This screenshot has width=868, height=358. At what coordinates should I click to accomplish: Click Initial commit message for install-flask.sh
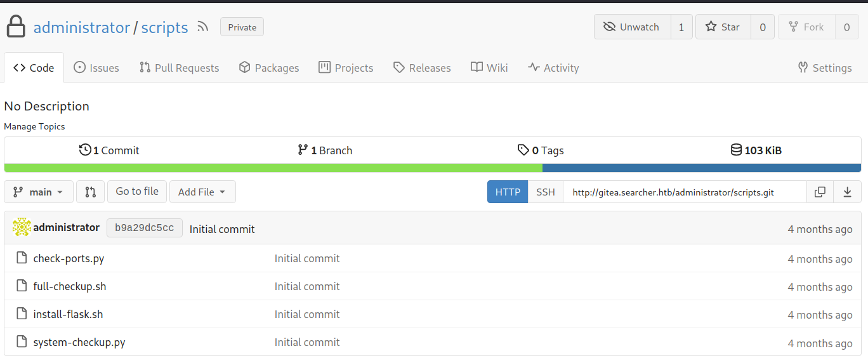click(307, 314)
